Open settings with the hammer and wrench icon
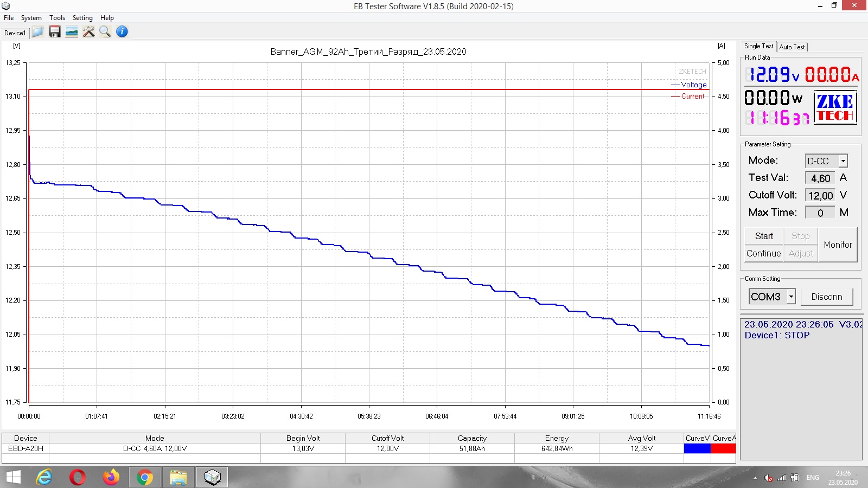The height and width of the screenshot is (488, 868). click(88, 32)
